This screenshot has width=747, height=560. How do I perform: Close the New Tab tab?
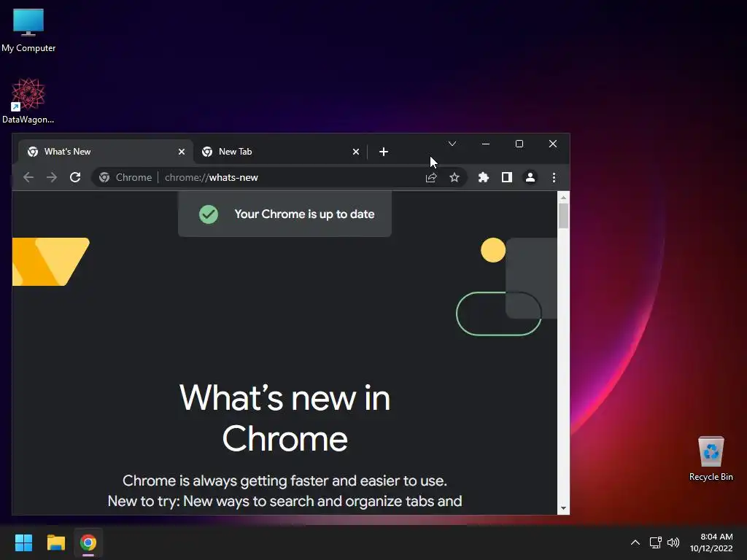point(356,152)
